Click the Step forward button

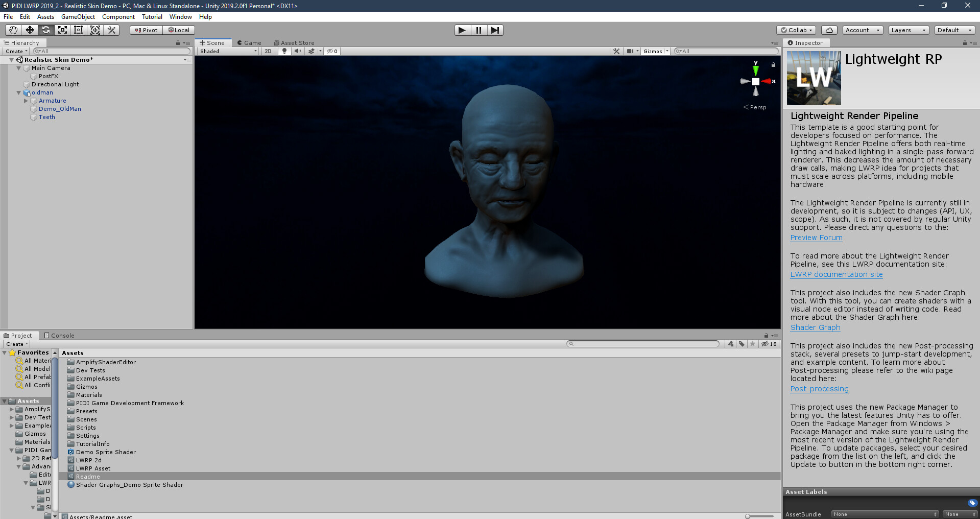(x=495, y=30)
